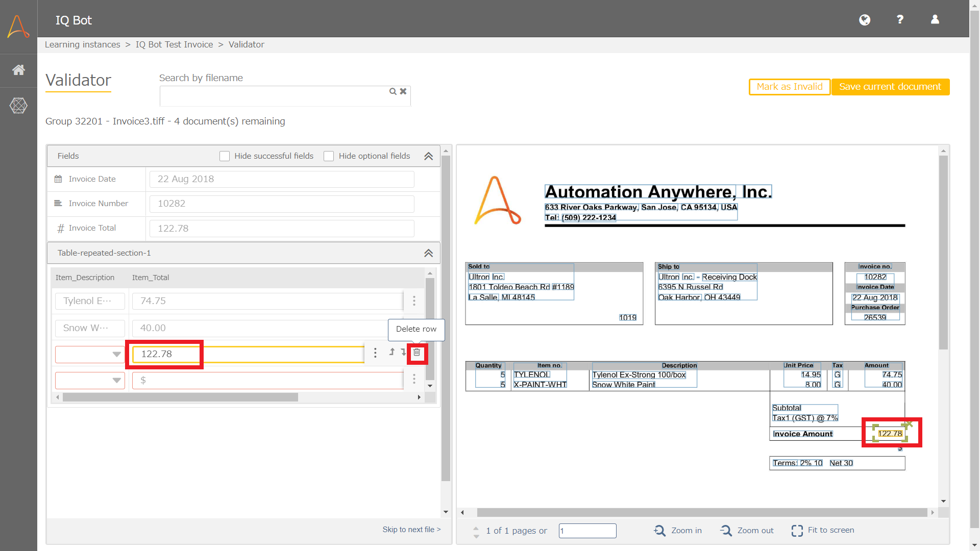Open the bots sidebar icon
The height and width of the screenshot is (551, 980).
18,106
